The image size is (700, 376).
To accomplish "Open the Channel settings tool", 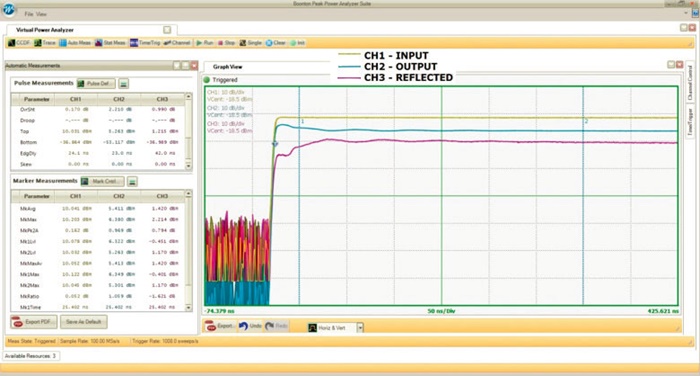I will tap(177, 43).
